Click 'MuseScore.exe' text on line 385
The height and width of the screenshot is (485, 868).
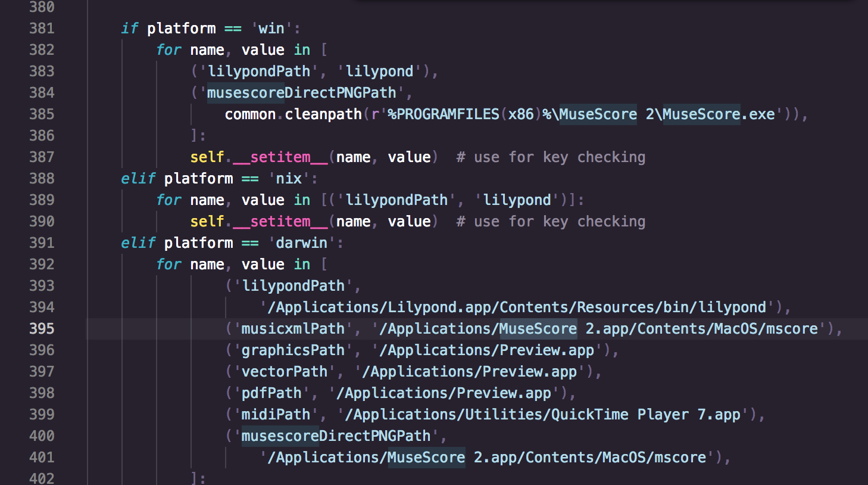click(x=719, y=114)
